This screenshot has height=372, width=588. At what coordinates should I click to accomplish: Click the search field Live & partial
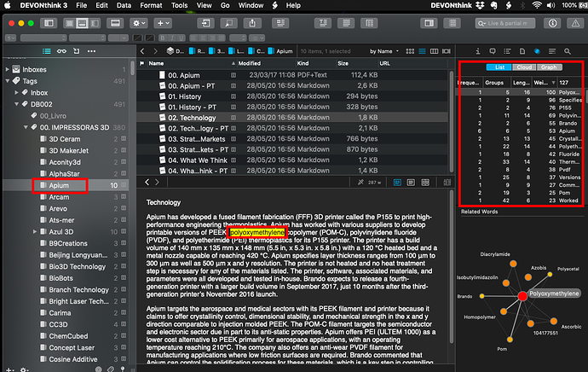point(505,23)
